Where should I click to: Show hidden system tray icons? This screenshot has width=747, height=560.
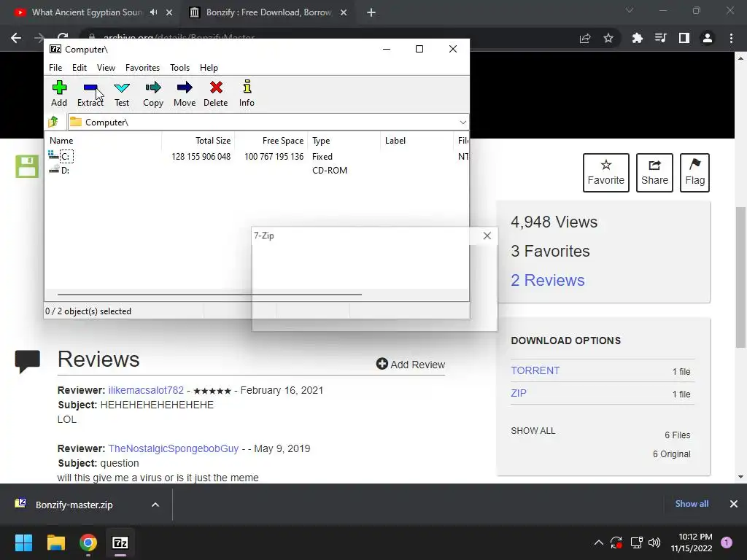tap(599, 542)
